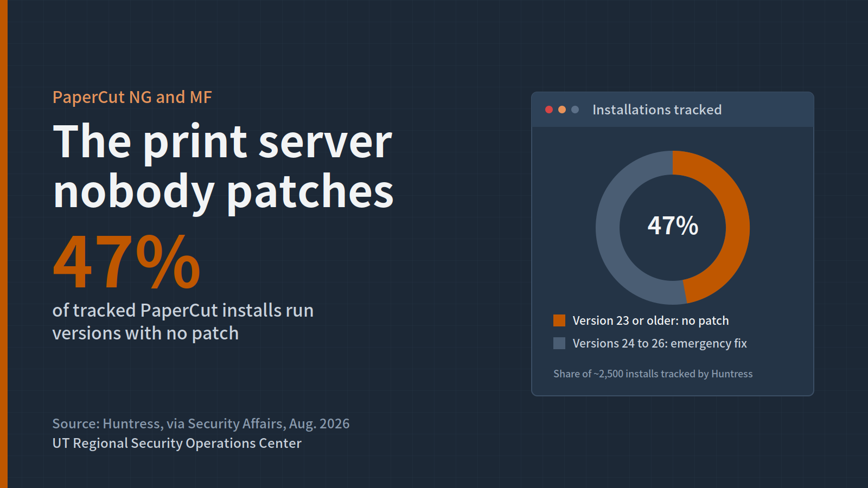Click 'Version 23 or older: no patch' legend text

(x=650, y=320)
